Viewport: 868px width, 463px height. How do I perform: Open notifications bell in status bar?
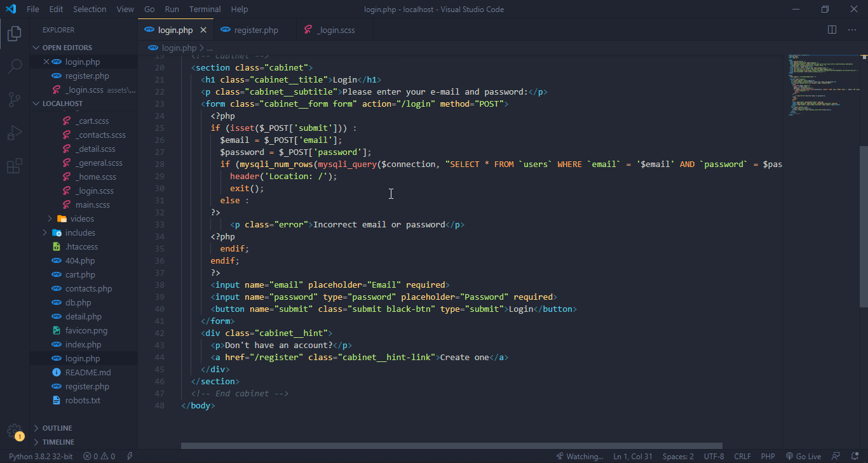(855, 456)
